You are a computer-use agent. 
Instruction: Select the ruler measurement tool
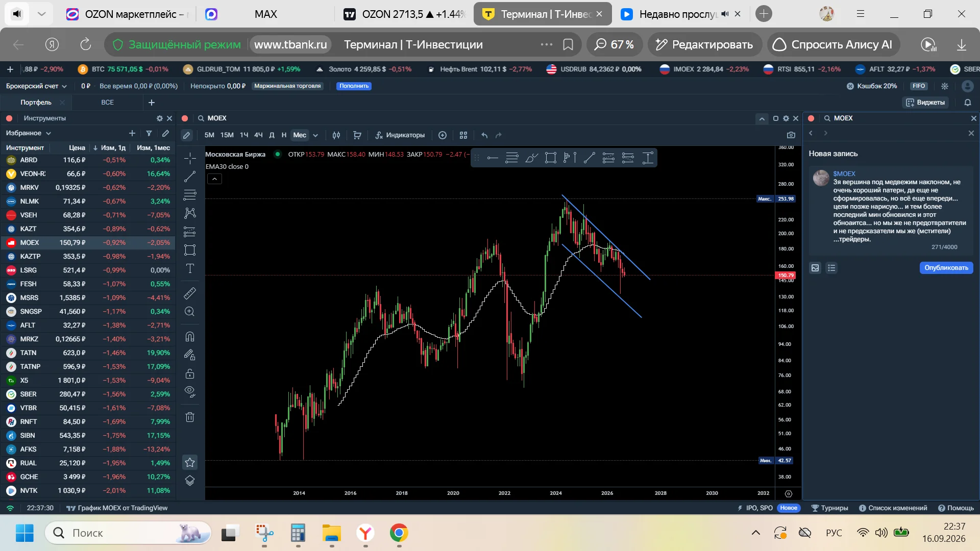pyautogui.click(x=190, y=293)
